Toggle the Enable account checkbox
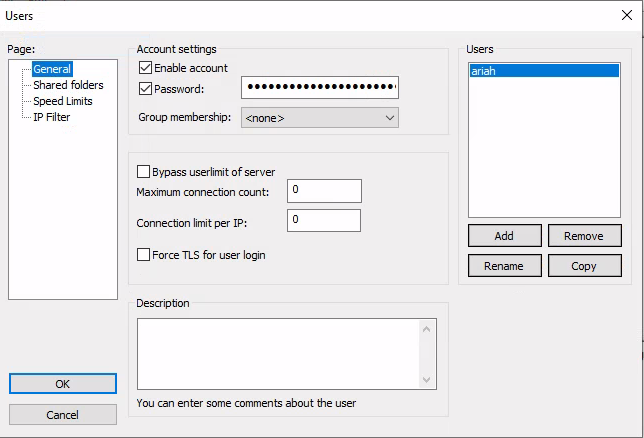644x438 pixels. click(x=145, y=67)
